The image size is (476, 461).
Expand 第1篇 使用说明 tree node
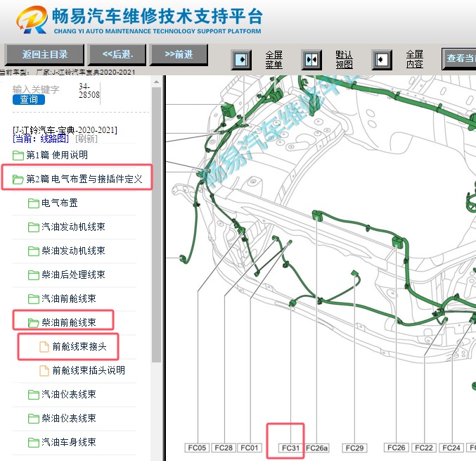57,155
